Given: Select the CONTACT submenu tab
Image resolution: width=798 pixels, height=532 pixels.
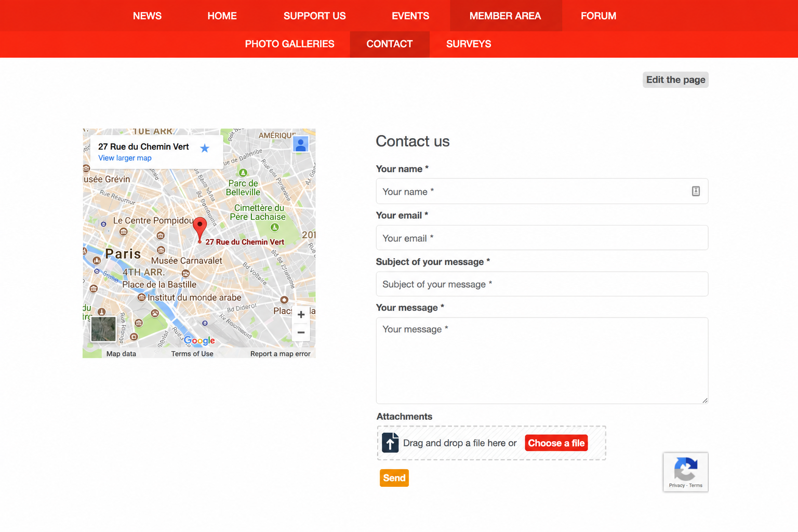Looking at the screenshot, I should [x=390, y=44].
